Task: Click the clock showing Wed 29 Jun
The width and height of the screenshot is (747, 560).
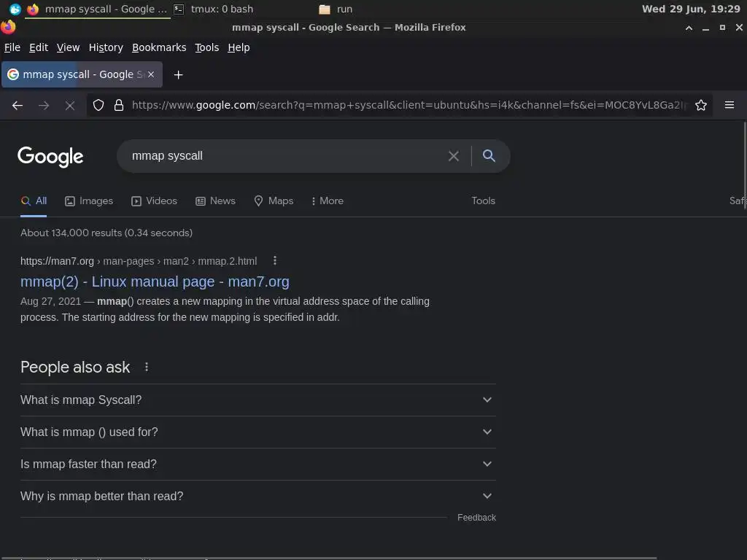Action: 691,9
